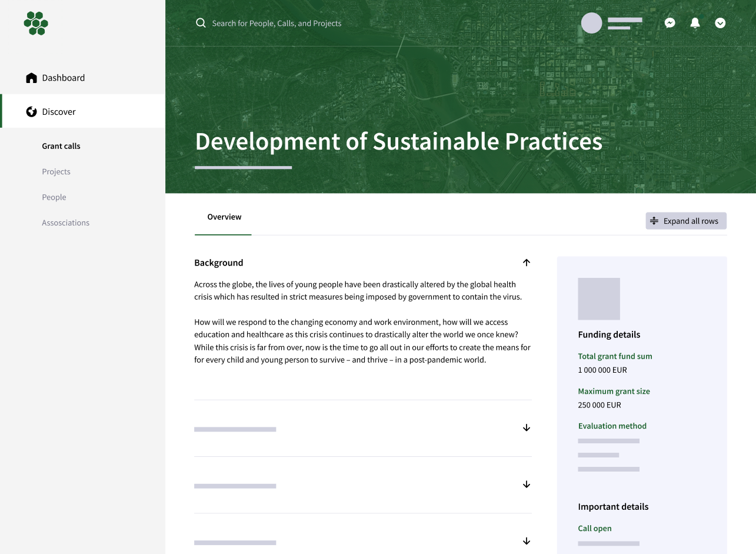Collapse the Background section
756x554 pixels.
pos(527,263)
